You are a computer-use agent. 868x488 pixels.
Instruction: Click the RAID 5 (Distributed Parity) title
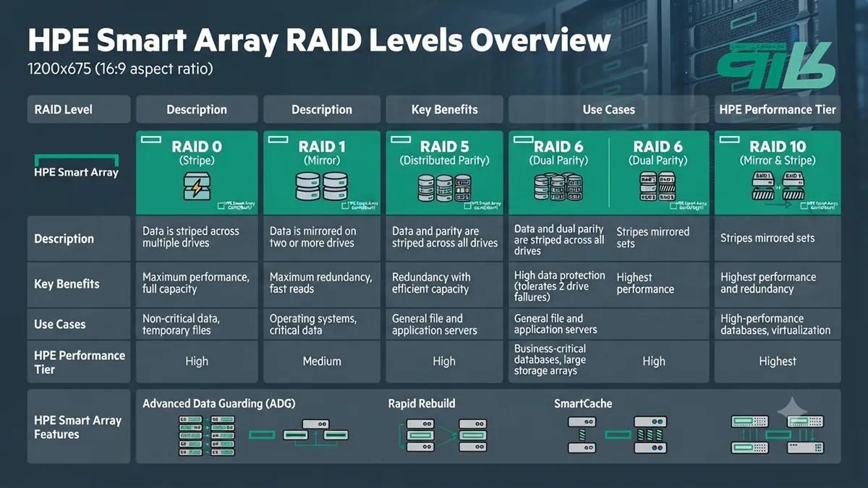pos(444,153)
